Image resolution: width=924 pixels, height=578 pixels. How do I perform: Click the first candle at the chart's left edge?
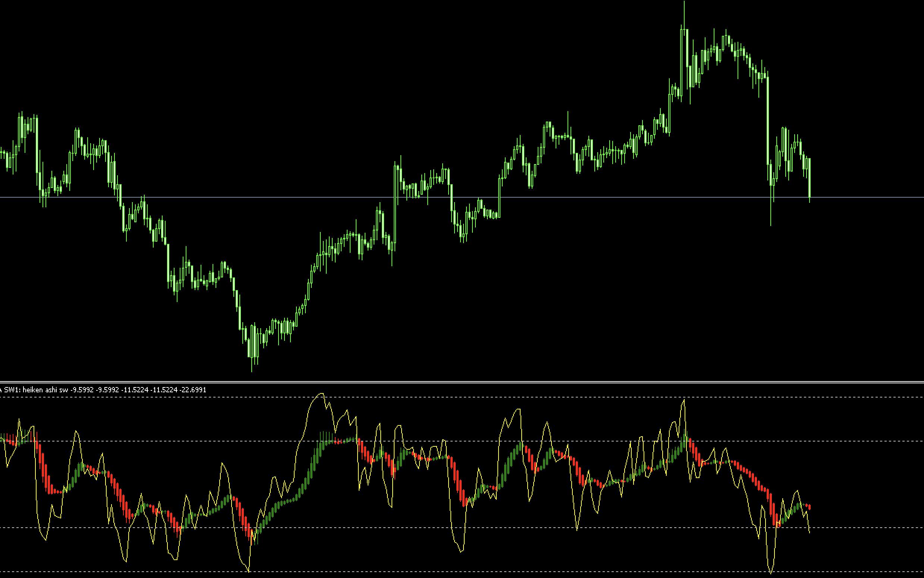[x=2, y=153]
